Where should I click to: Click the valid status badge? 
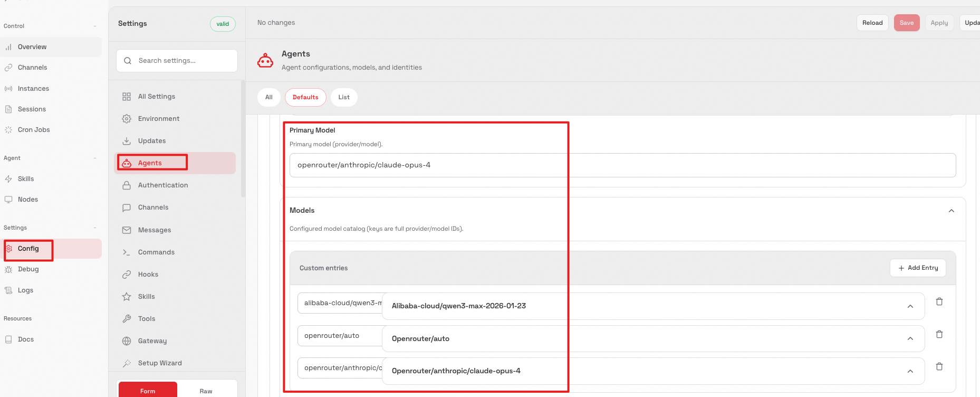point(223,24)
